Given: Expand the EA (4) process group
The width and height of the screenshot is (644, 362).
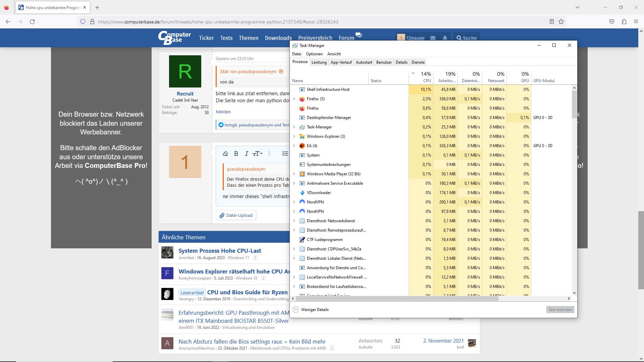Looking at the screenshot, I should coord(294,146).
